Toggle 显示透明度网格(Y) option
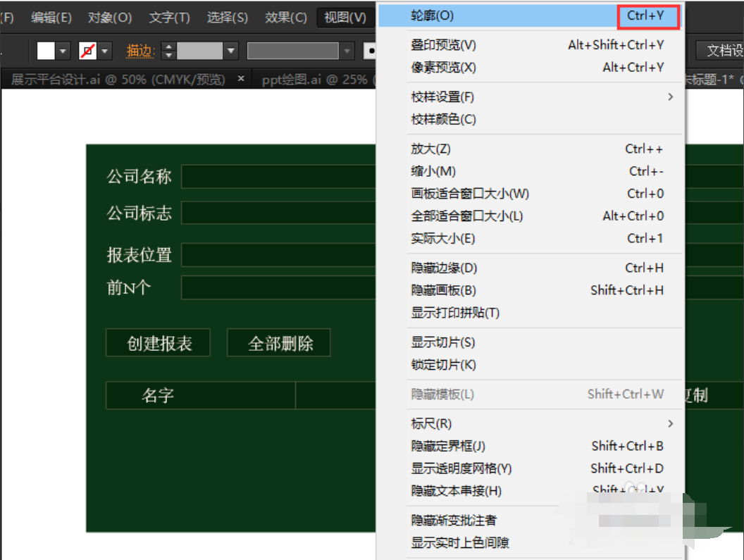Viewport: 744px width, 560px height. tap(530, 468)
